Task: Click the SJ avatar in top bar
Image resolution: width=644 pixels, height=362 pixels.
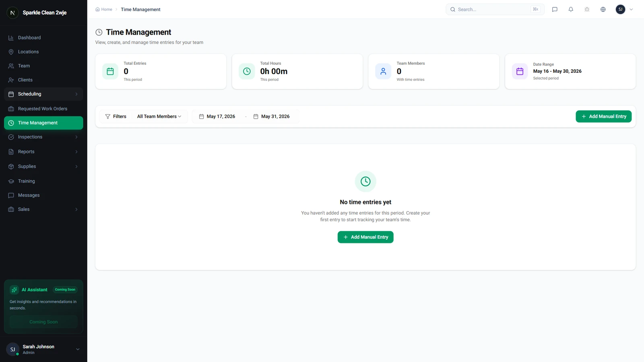Action: (620, 9)
